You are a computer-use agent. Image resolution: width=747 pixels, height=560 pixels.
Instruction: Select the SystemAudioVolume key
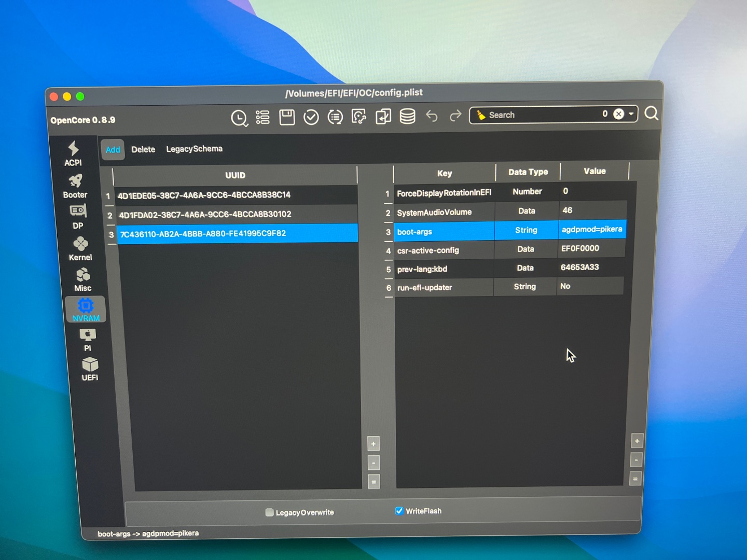click(444, 212)
